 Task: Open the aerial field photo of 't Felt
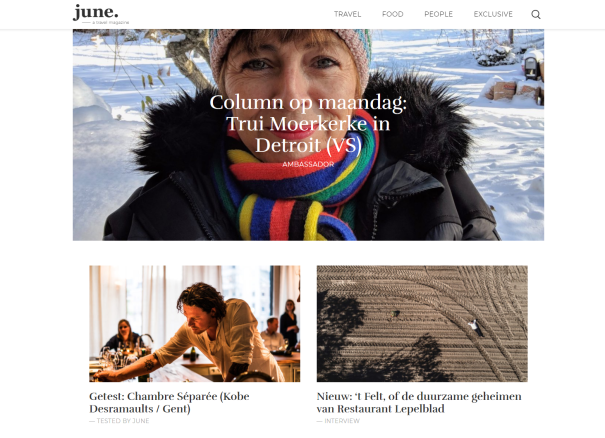pos(422,324)
